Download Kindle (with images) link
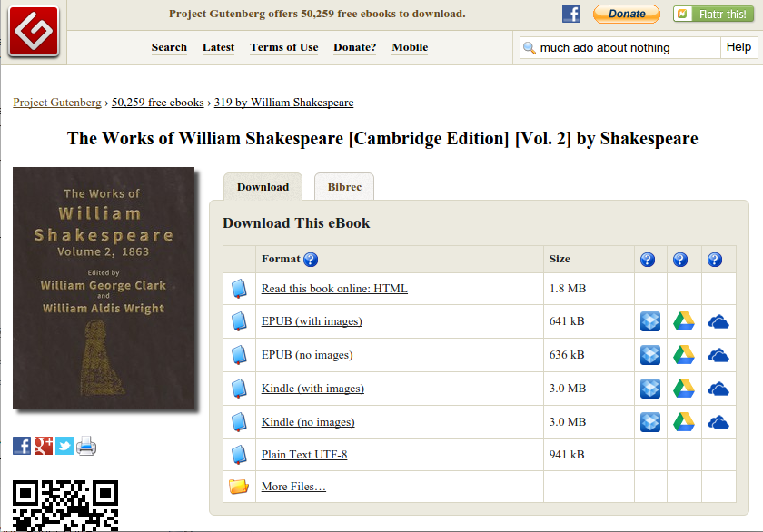Screen dimensions: 763x532 click(312, 389)
